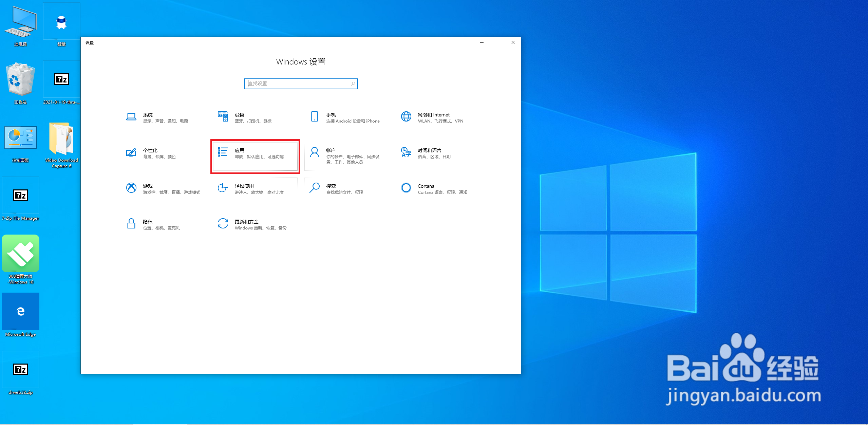Click the 帐户 (Accounts) person icon
868x425 pixels.
(x=315, y=153)
